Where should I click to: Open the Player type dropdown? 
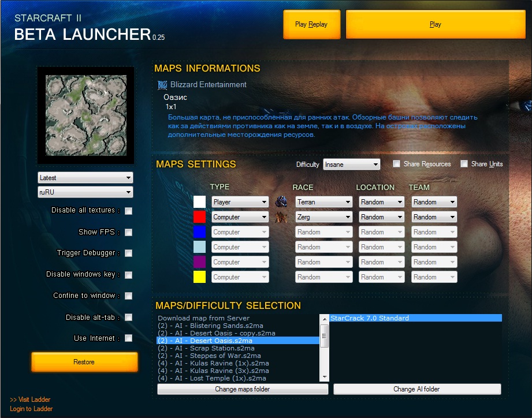click(240, 202)
